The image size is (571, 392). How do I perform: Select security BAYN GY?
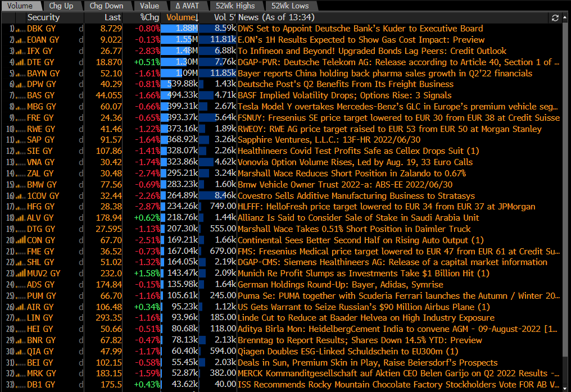[x=43, y=74]
